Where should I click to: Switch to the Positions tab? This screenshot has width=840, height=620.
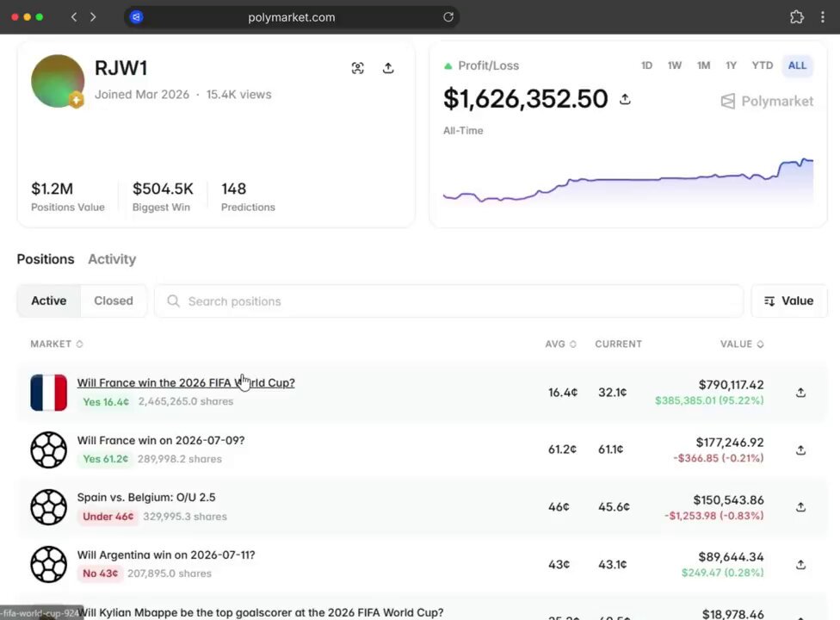coord(46,259)
